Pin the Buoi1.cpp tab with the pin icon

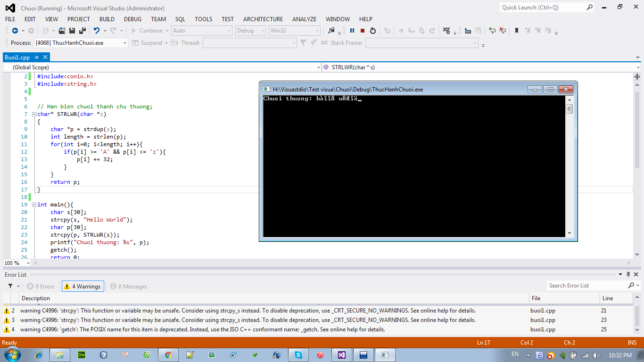(37, 57)
